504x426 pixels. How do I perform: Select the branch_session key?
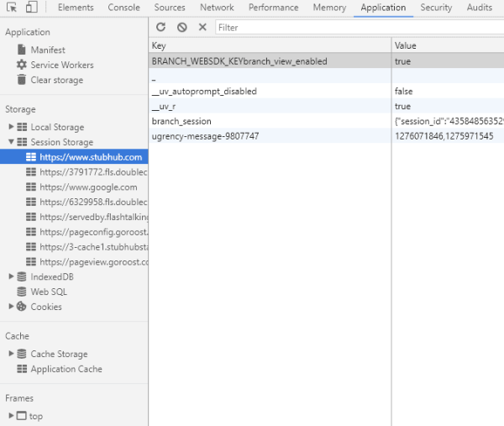tap(181, 121)
